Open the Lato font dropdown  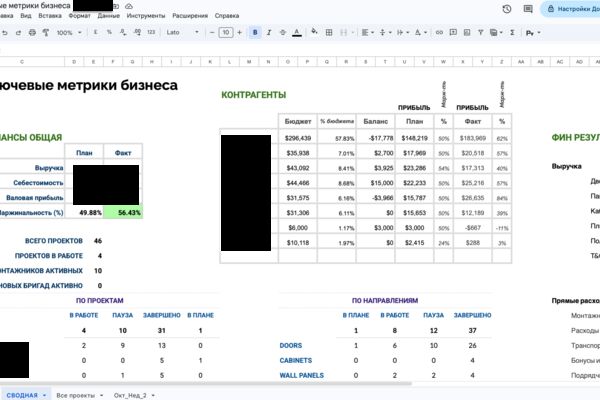(183, 33)
